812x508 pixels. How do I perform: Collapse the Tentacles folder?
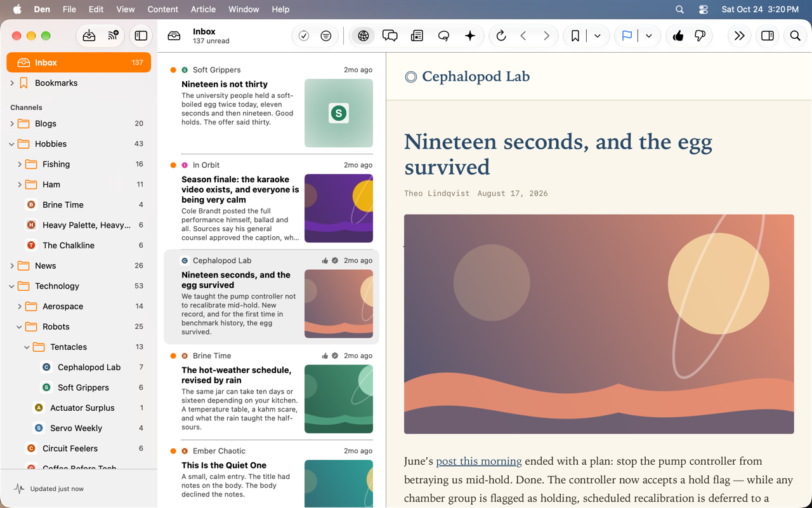(x=27, y=347)
